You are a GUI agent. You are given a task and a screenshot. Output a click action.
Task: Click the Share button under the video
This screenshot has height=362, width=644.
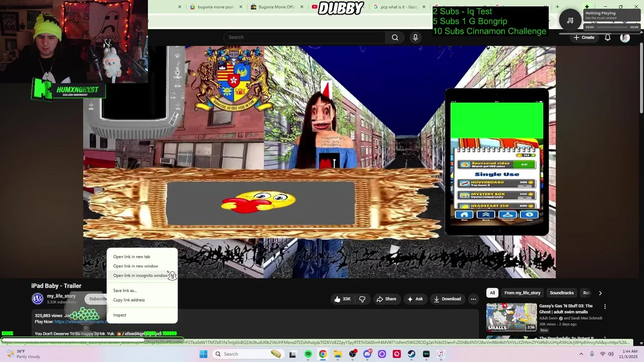(386, 299)
